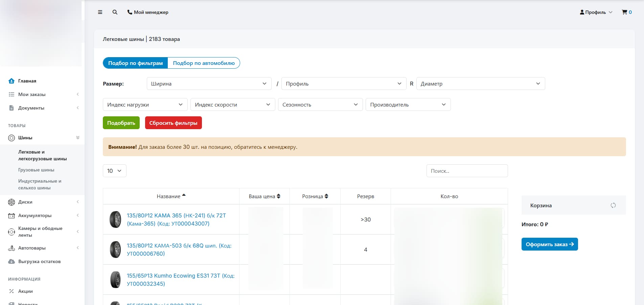Image resolution: width=644 pixels, height=305 pixels.
Task: Click the >30 reserve value
Action: point(366,219)
